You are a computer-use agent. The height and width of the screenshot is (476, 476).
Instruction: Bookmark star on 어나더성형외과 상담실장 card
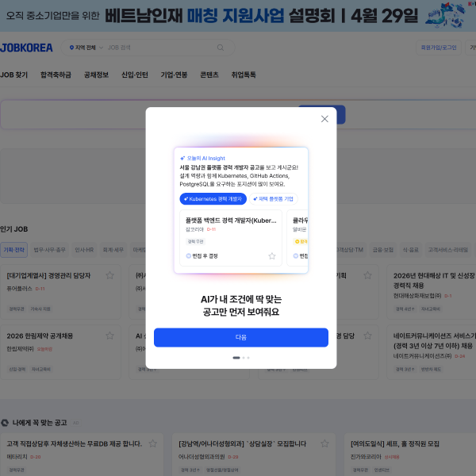point(324,443)
